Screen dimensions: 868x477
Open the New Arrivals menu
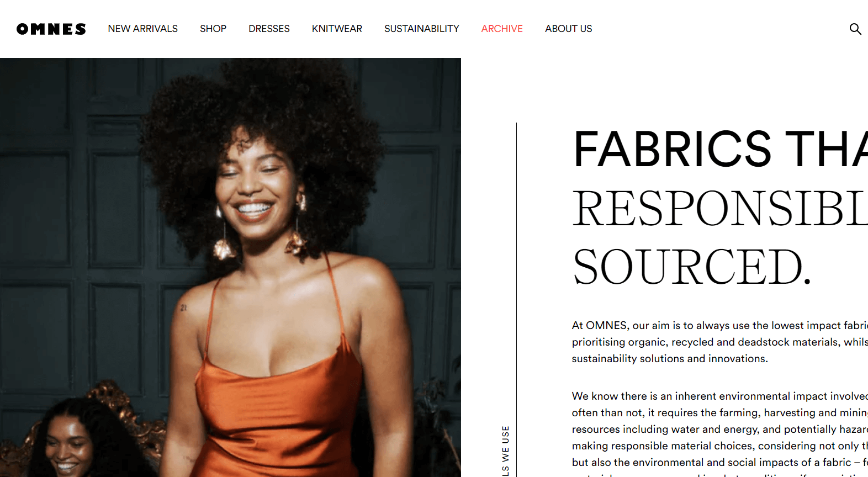point(142,29)
